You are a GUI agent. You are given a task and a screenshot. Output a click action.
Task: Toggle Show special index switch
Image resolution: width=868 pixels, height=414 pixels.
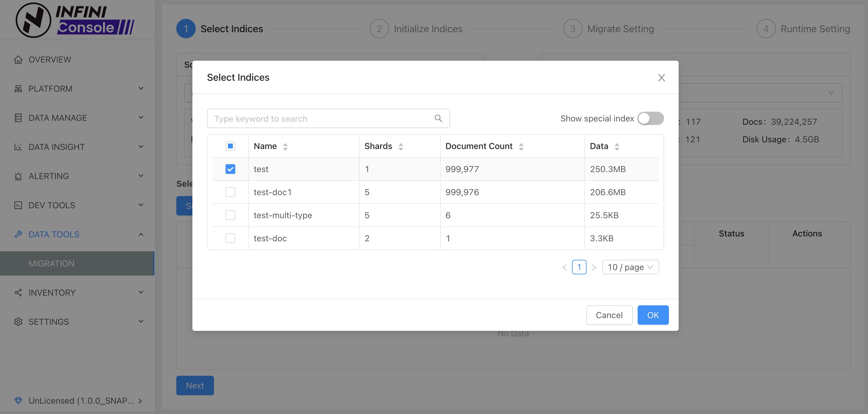[x=650, y=118]
